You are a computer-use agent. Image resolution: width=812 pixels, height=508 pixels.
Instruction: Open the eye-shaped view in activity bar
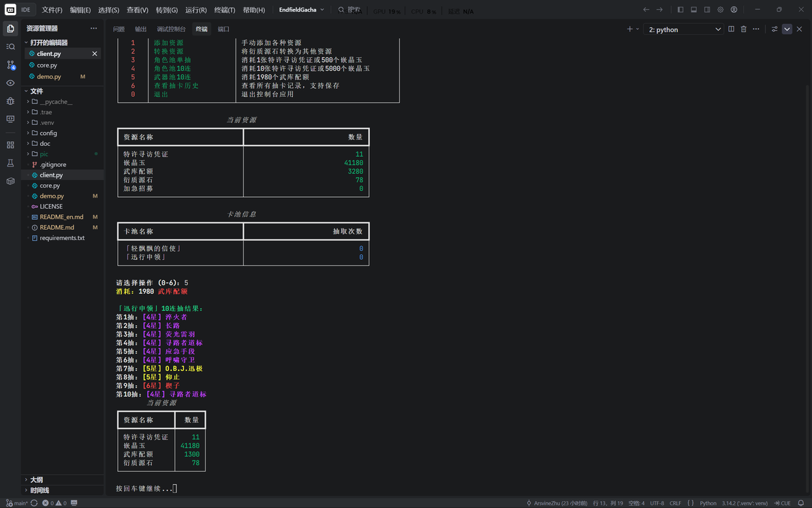pos(10,83)
